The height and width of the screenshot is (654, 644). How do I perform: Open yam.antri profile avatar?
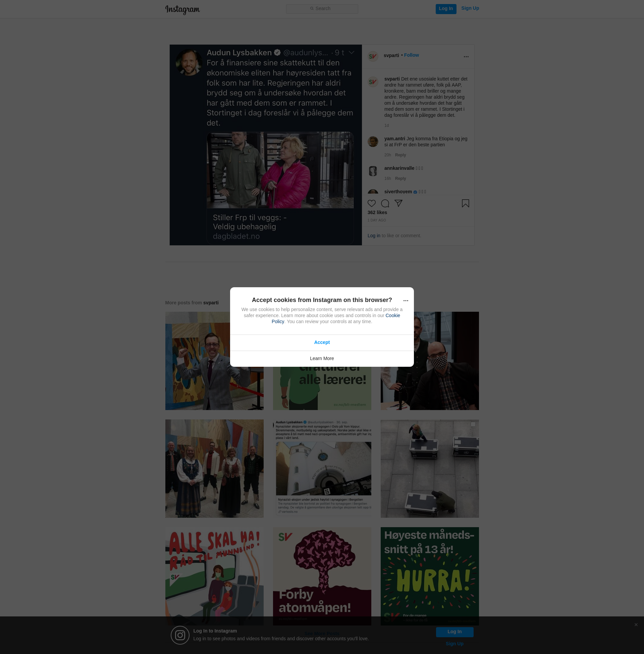click(373, 142)
